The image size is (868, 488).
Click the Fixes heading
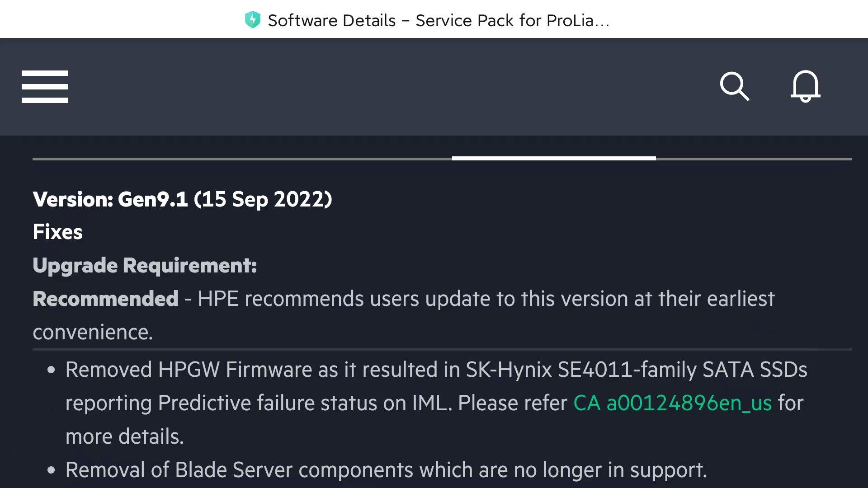click(x=57, y=232)
